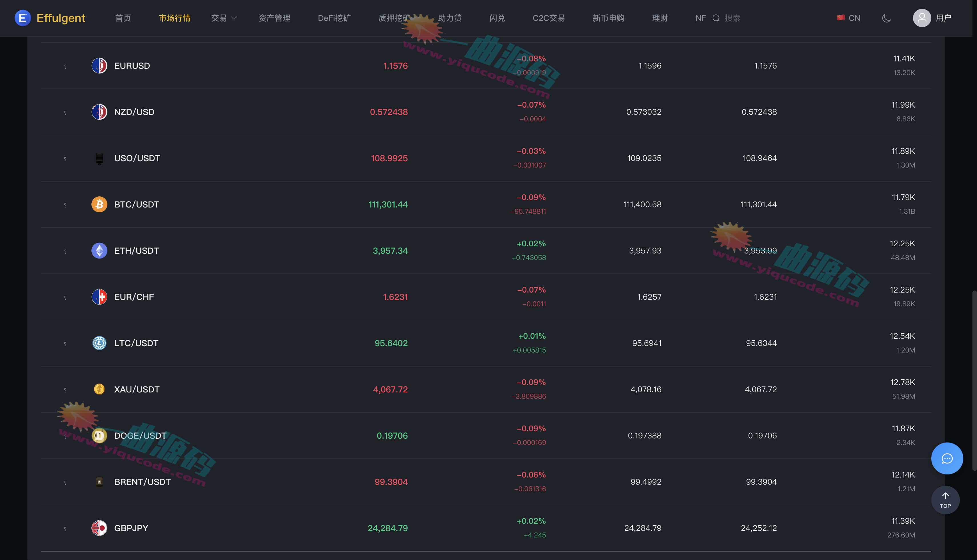Viewport: 977px width, 560px height.
Task: Click the Effulgent logo icon
Action: coord(23,18)
